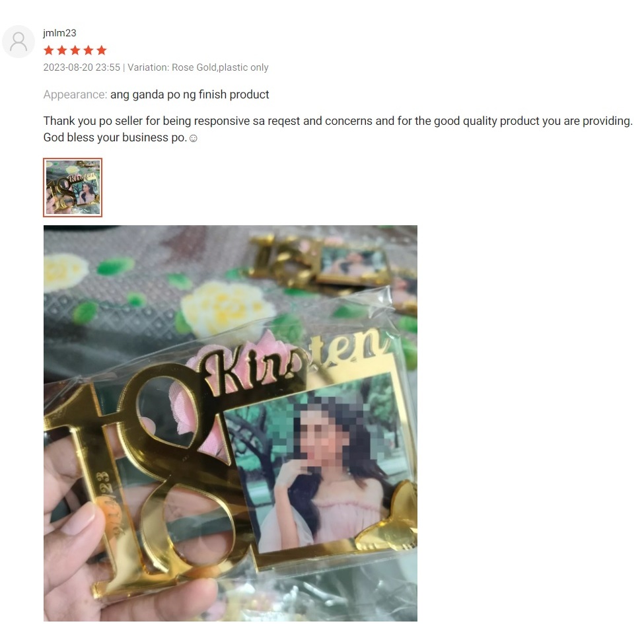Image resolution: width=644 pixels, height=644 pixels.
Task: Click the pixelated portrait inside the gold frame
Action: pos(318,462)
